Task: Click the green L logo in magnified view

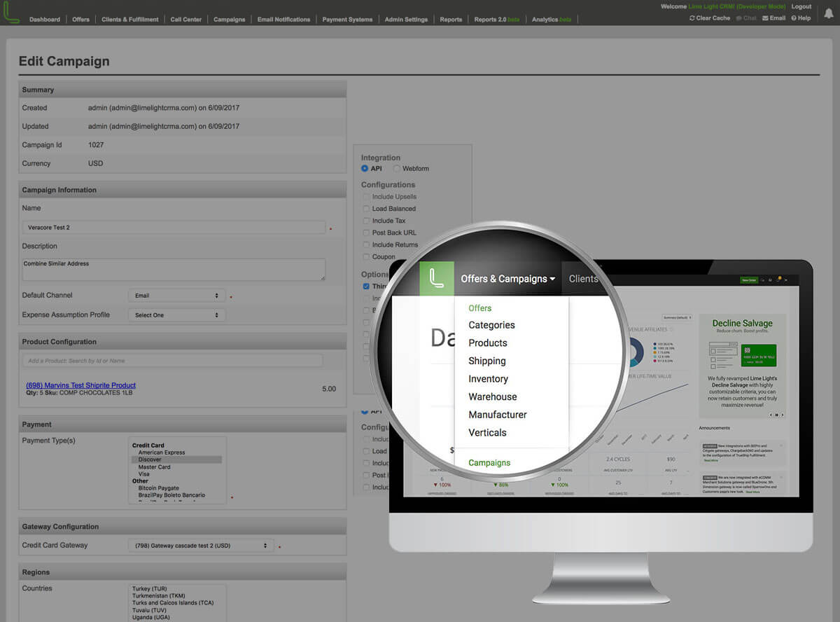Action: pyautogui.click(x=437, y=279)
